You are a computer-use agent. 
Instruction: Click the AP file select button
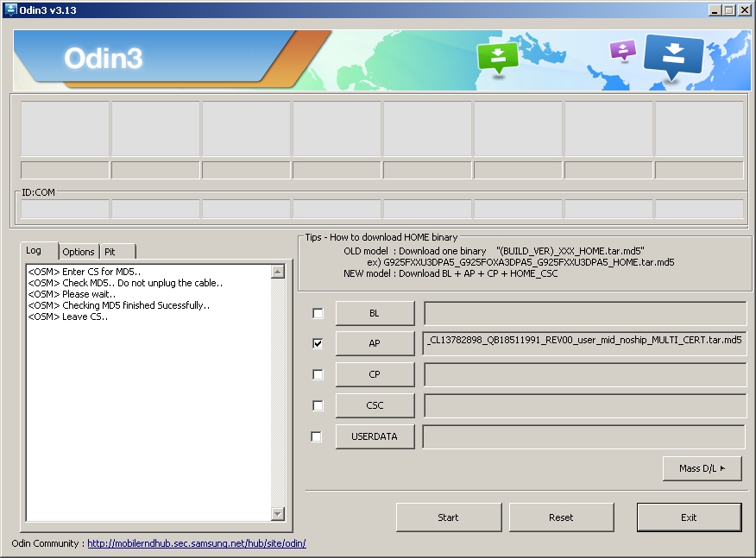pos(375,343)
